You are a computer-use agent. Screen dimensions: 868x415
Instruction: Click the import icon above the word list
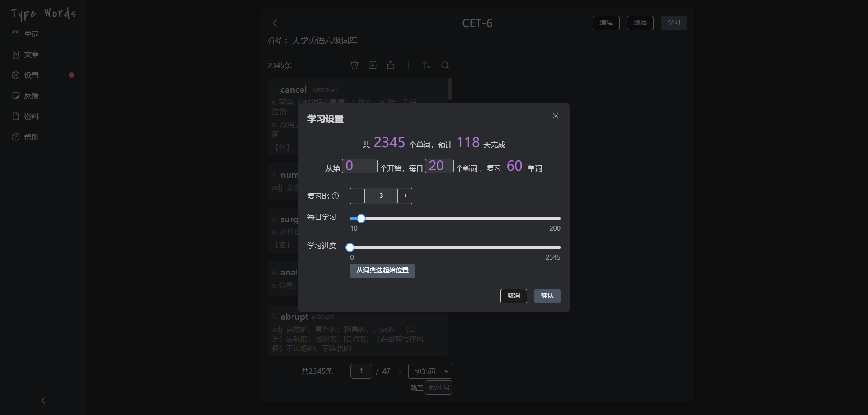(x=373, y=65)
